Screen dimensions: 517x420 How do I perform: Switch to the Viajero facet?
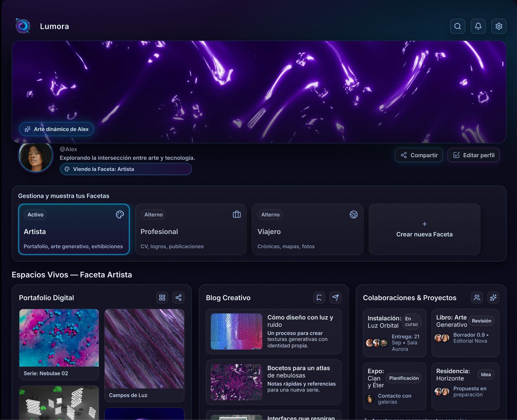coord(308,229)
